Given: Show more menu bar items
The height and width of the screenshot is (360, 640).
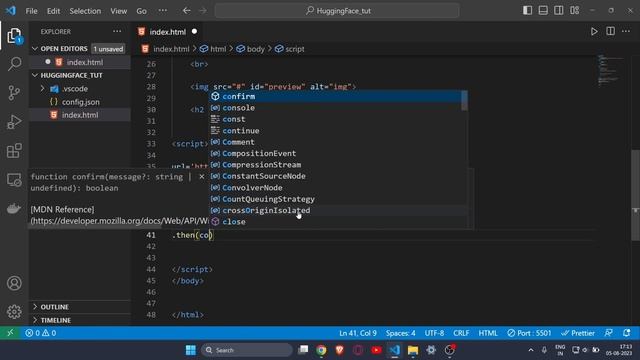Looking at the screenshot, I should (162, 11).
